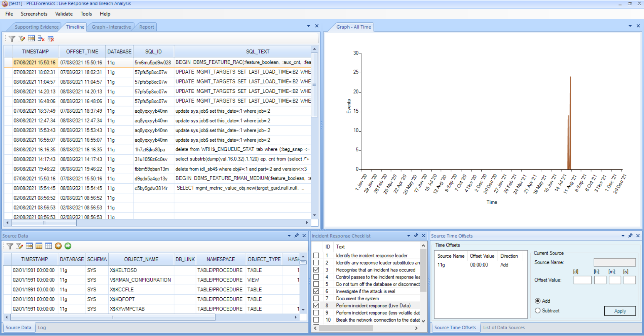Pin the Incident Response Checklist panel

pyautogui.click(x=416, y=236)
